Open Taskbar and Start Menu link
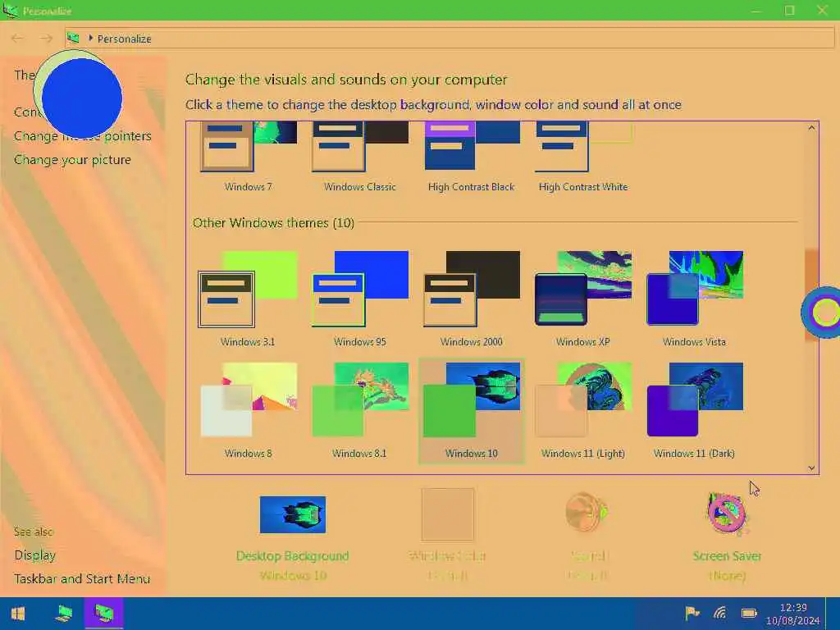 pos(82,578)
